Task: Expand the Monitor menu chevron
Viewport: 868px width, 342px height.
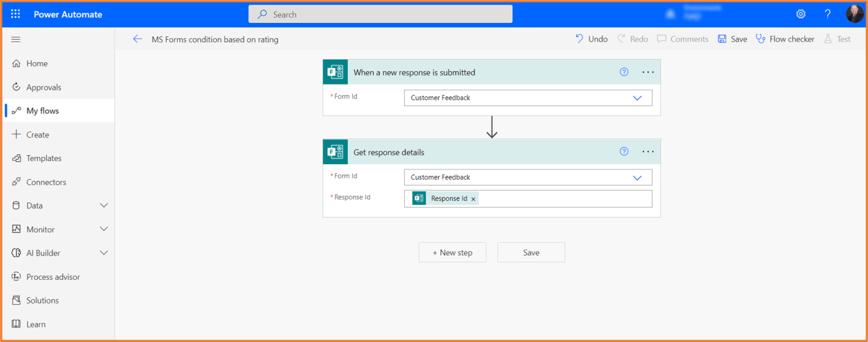Action: click(x=104, y=229)
